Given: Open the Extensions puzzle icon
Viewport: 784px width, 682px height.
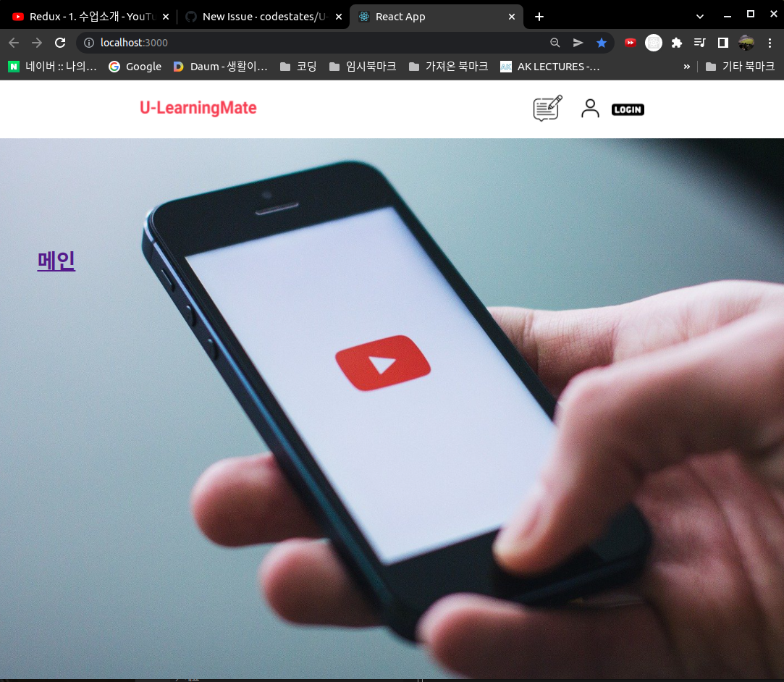Looking at the screenshot, I should [x=677, y=43].
